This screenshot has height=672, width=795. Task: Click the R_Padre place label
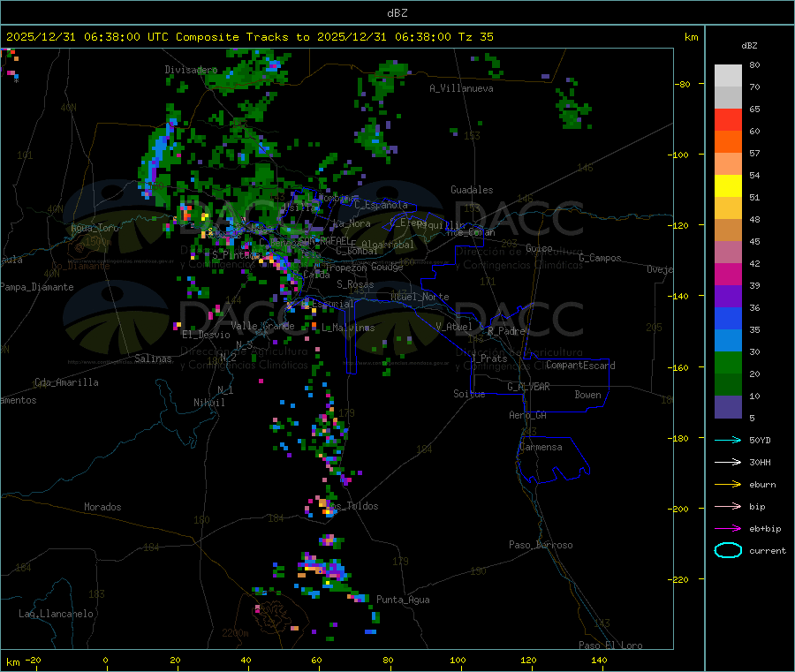click(x=506, y=331)
